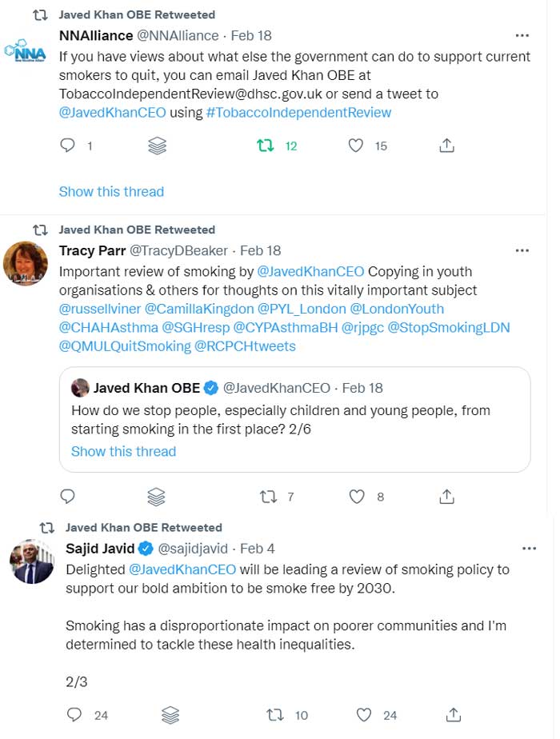Open Sajid Javid's profile picture
This screenshot has width=560, height=739.
(x=32, y=561)
